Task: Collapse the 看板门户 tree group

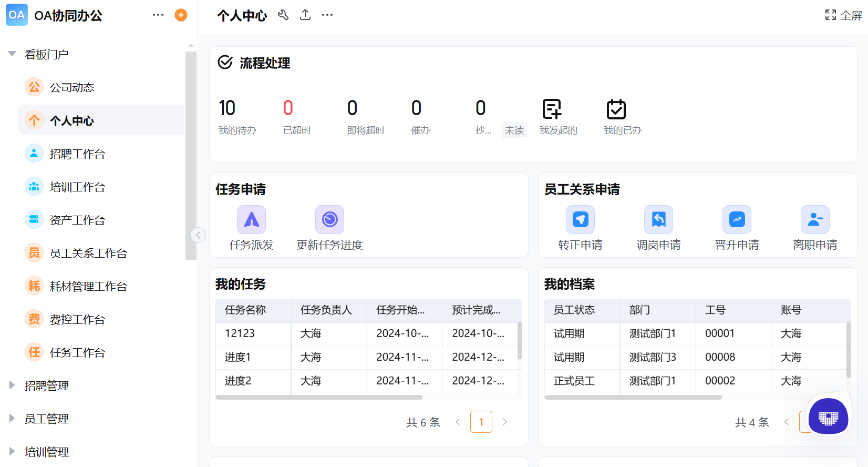Action: [12, 54]
